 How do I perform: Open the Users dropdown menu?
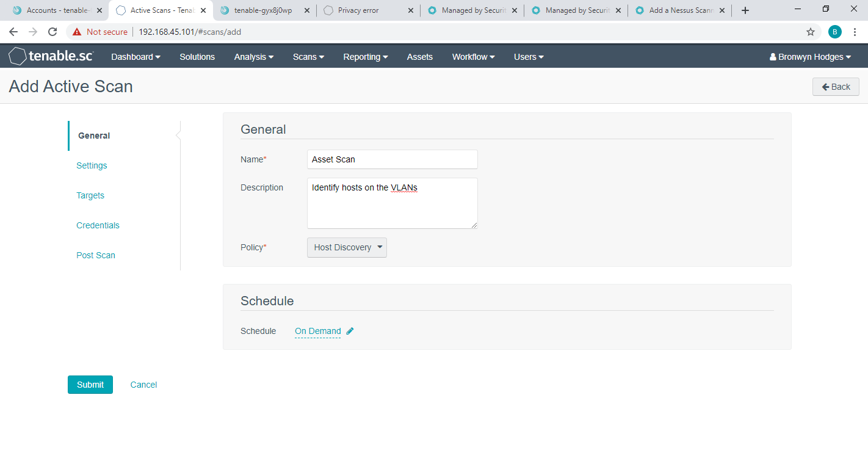click(x=529, y=57)
